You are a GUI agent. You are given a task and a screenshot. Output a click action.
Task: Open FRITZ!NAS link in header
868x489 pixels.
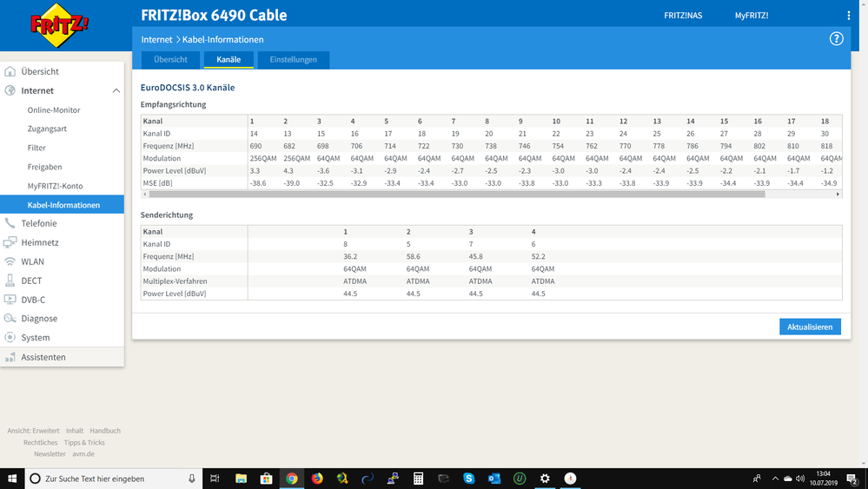click(683, 16)
